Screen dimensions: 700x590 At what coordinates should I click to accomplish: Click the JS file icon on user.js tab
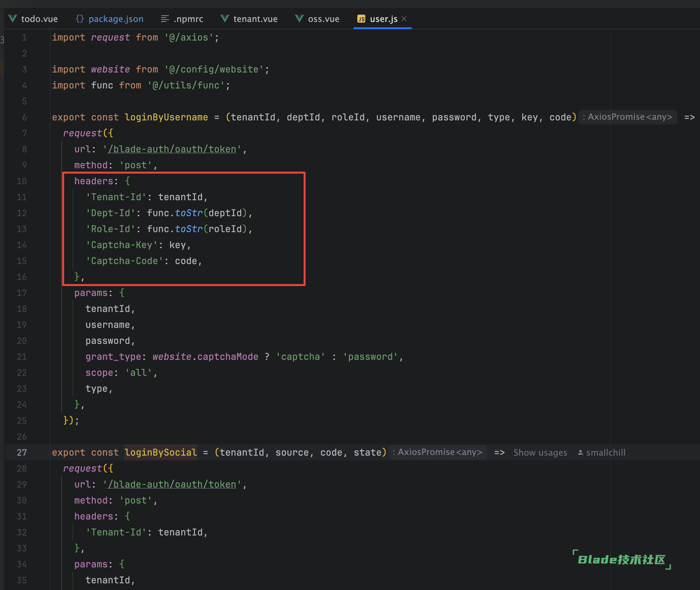click(361, 19)
